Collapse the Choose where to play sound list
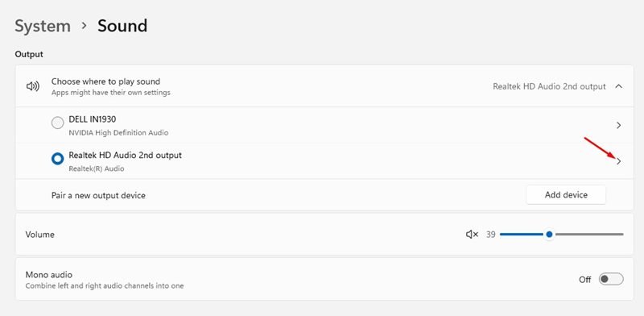The image size is (644, 316). pos(618,86)
